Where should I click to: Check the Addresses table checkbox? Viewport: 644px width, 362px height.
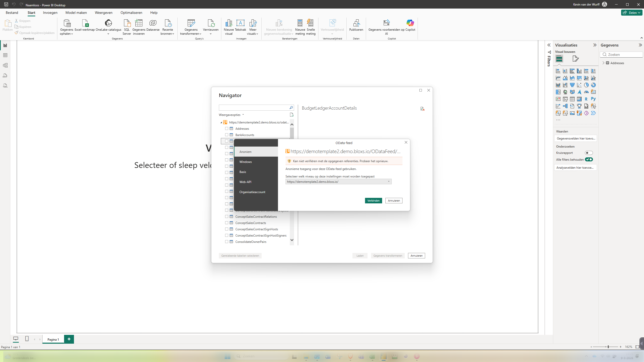(x=227, y=128)
